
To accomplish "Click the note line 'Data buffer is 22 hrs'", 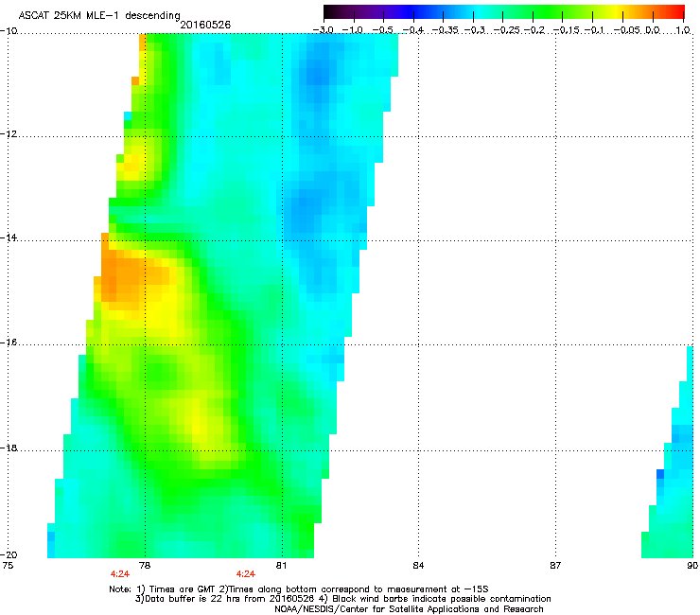I will point(342,599).
